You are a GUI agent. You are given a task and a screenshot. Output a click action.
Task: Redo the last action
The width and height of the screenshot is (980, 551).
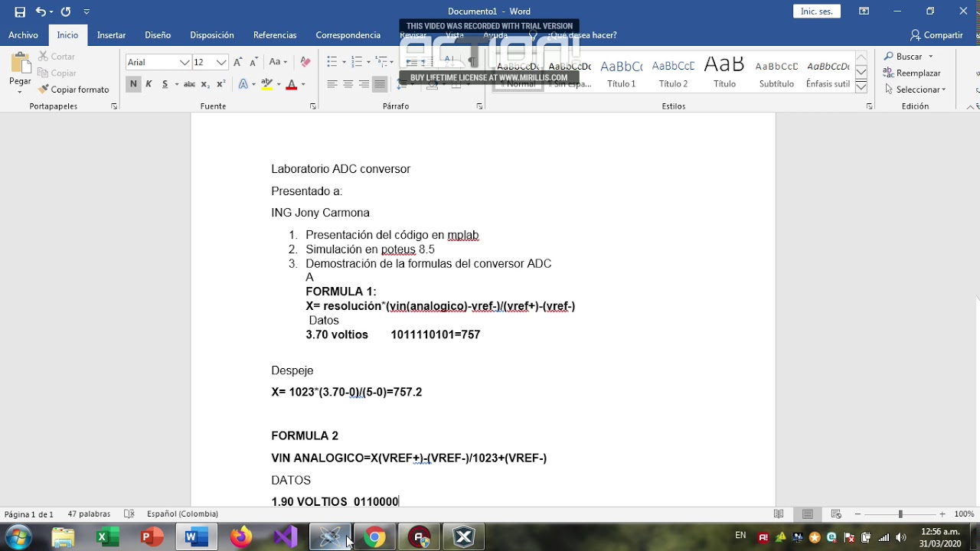66,11
